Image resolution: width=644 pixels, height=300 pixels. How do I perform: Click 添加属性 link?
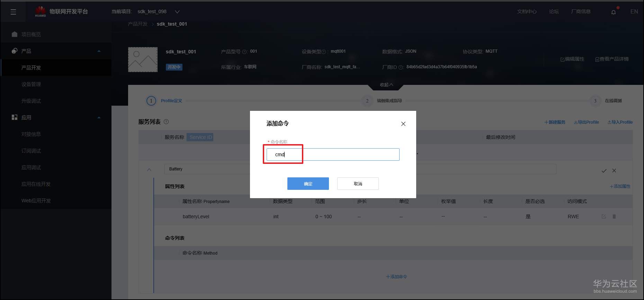coord(620,186)
